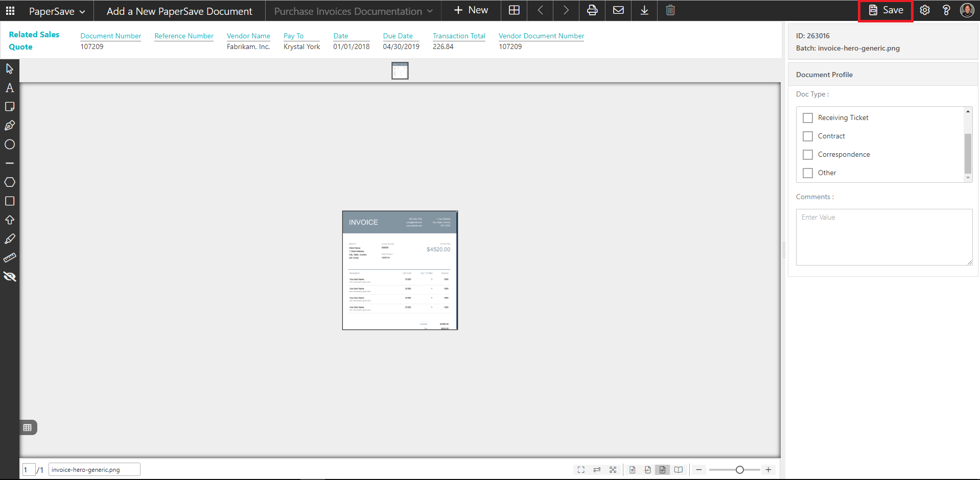
Task: Click the Related Sales Quote link
Action: [x=34, y=41]
